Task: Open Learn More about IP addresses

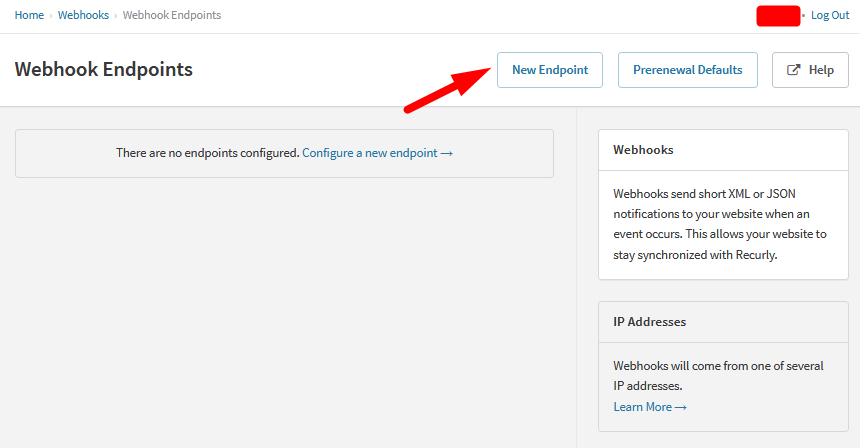Action: (649, 407)
